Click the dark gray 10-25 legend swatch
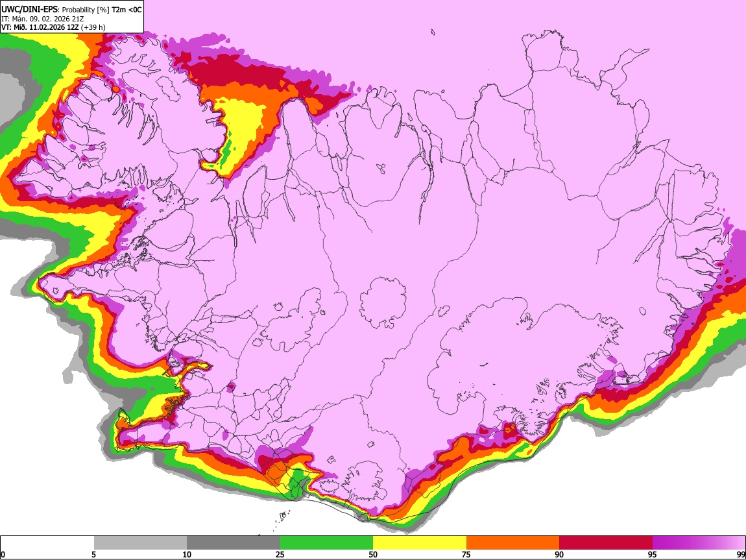 tap(233, 542)
